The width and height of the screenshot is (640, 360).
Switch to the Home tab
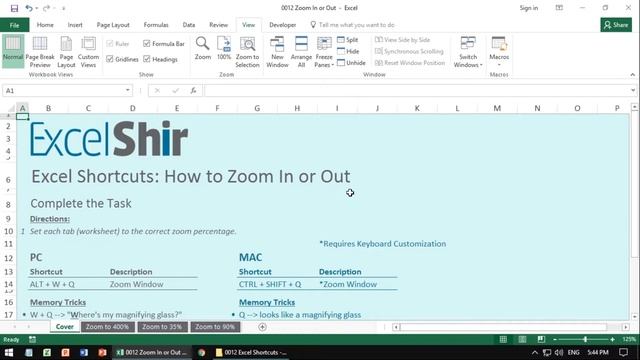pos(45,25)
